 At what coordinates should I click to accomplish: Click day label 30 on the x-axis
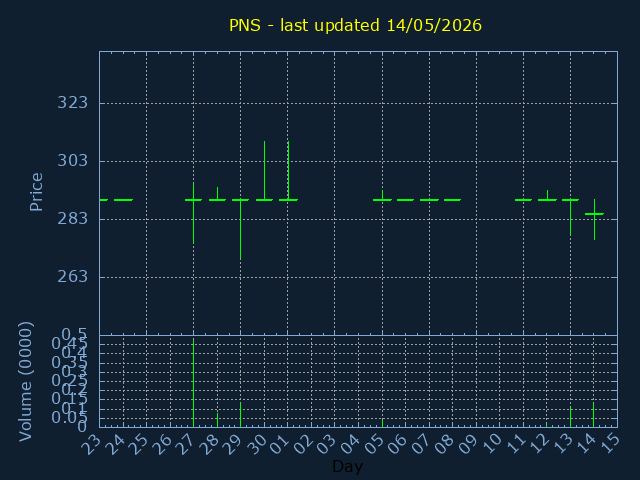pyautogui.click(x=256, y=444)
